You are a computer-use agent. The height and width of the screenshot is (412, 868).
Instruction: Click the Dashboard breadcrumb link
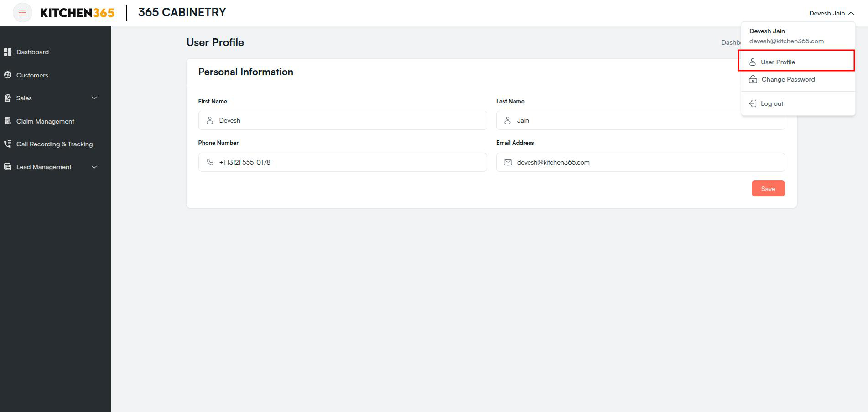731,42
